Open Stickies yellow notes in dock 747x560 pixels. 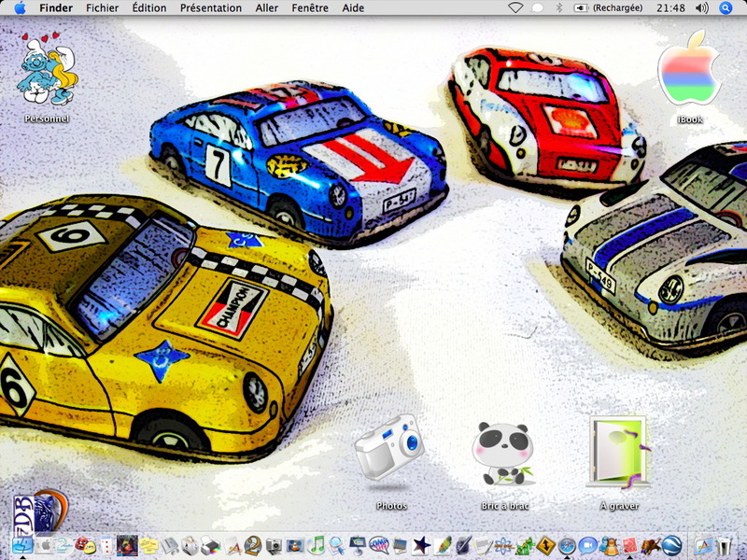[148, 545]
